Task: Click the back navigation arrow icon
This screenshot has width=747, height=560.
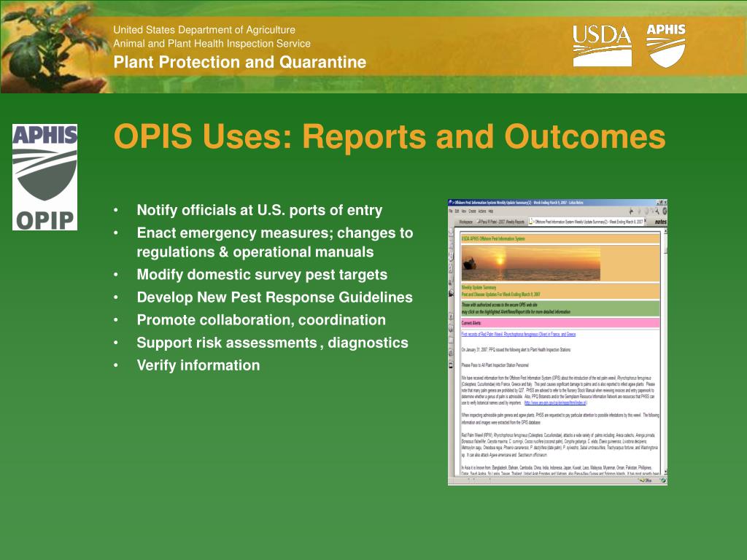Action: (631, 211)
